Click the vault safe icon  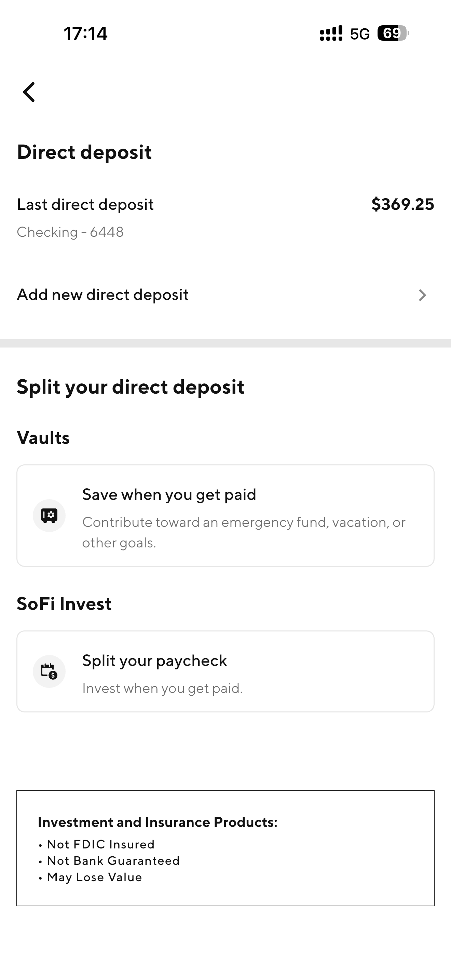49,516
